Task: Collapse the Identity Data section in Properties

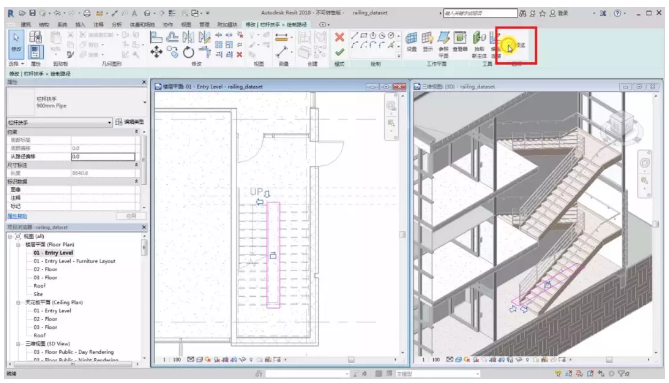Action: 137,181
